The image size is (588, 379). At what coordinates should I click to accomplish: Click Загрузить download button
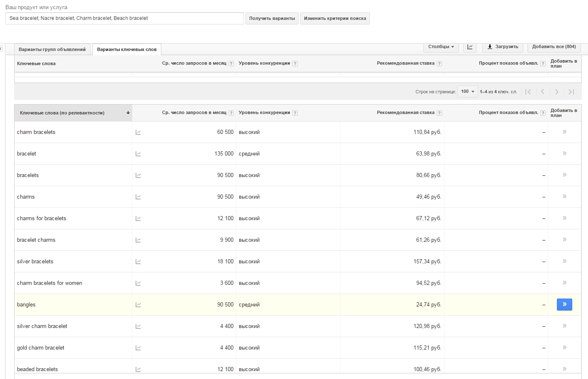(x=503, y=47)
